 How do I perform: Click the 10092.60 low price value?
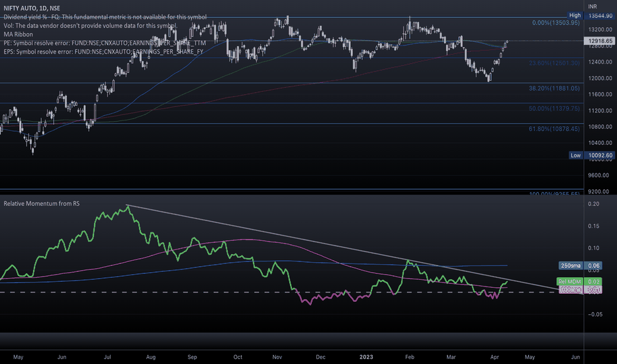(x=600, y=156)
